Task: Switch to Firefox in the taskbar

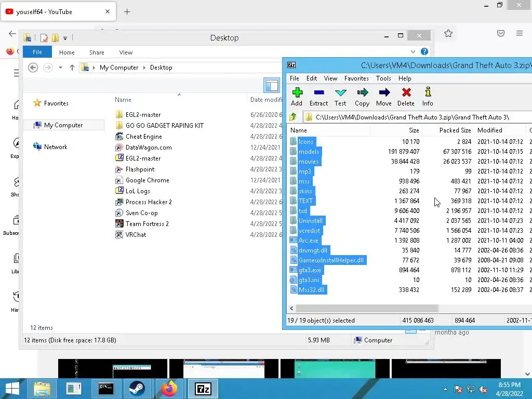Action: click(169, 389)
